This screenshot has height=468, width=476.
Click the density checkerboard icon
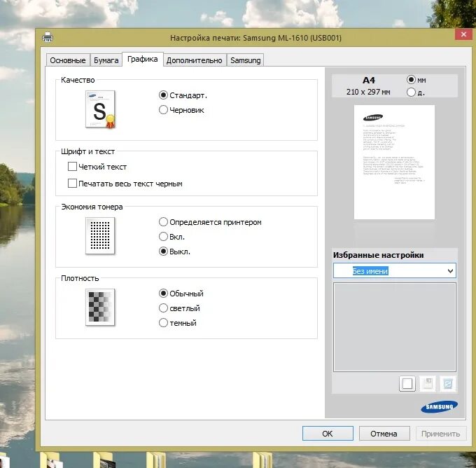coord(100,307)
